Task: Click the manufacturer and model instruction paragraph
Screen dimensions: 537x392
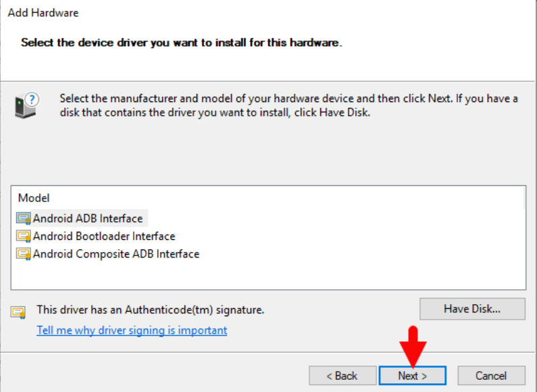Action: click(288, 105)
